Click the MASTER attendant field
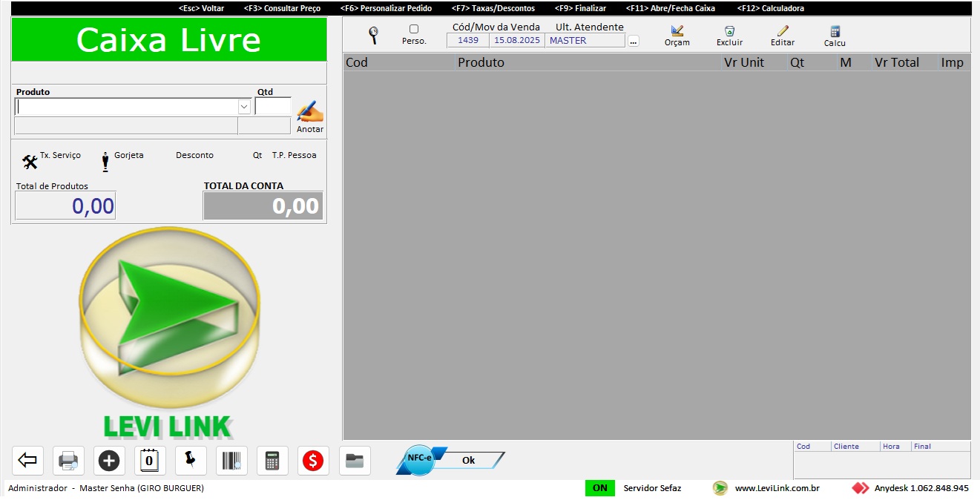The height and width of the screenshot is (500, 980). coord(585,41)
